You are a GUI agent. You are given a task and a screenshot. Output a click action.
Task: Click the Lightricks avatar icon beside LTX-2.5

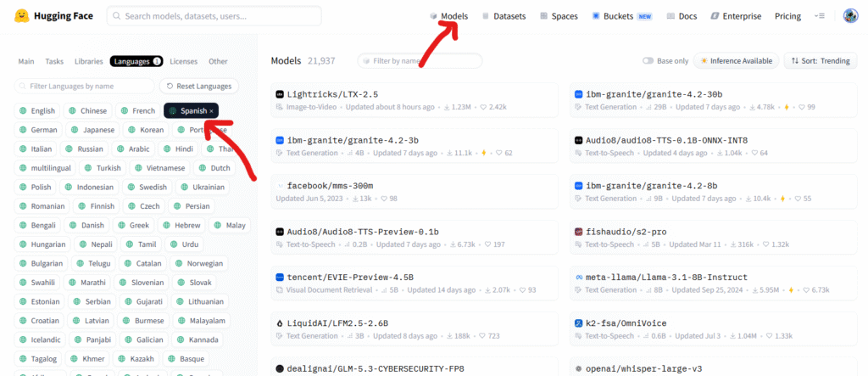pos(280,94)
